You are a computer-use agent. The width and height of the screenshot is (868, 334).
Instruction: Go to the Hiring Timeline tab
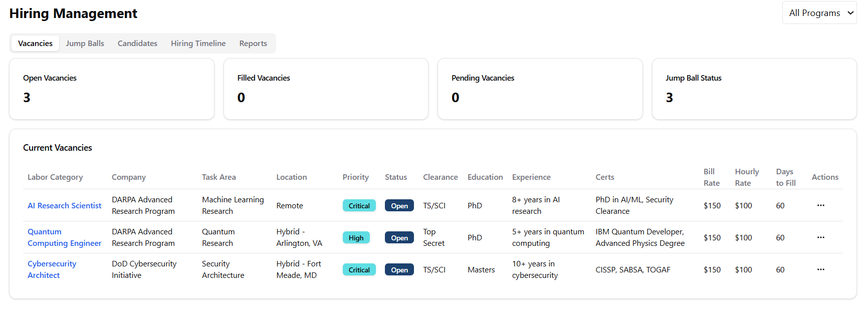pyautogui.click(x=198, y=44)
